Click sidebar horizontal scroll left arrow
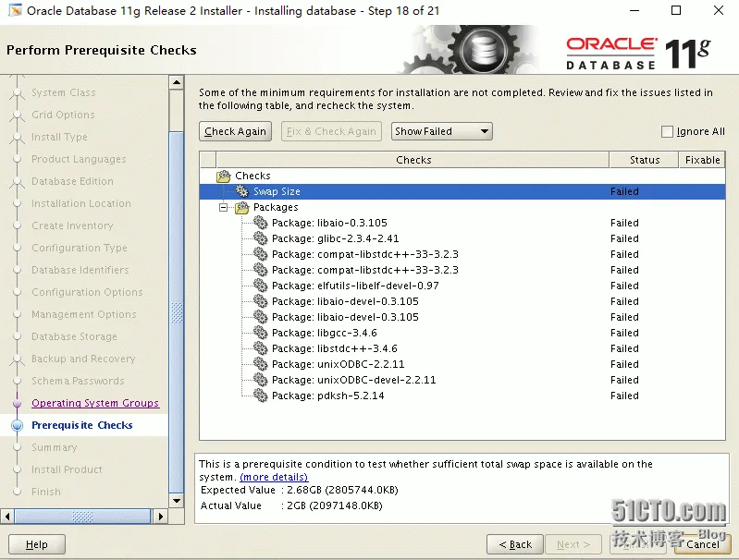Viewport: 739px width, 560px height. click(x=7, y=517)
